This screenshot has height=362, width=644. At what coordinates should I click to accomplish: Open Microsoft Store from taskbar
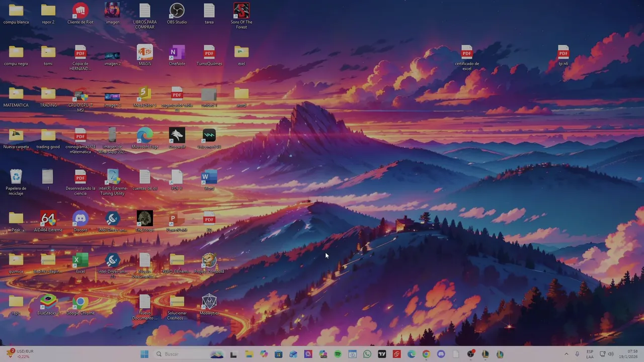coord(279,354)
